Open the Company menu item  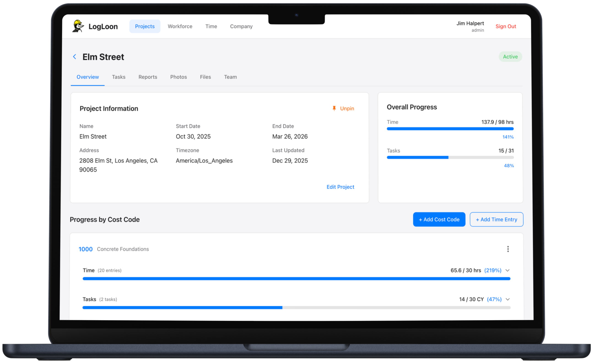241,26
